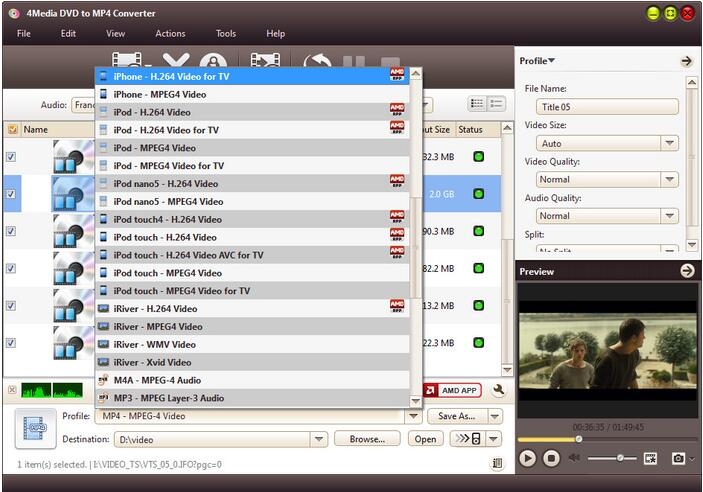Click the AMD APP acceleration button
Viewport: 703px width, 492px height.
tap(453, 390)
